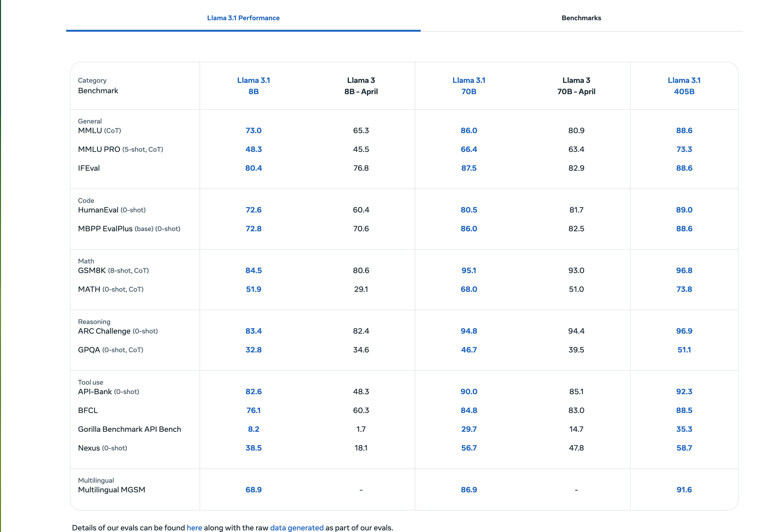Viewport: 770px width, 532px height.
Task: Click the Tool use category heading
Action: pos(90,382)
